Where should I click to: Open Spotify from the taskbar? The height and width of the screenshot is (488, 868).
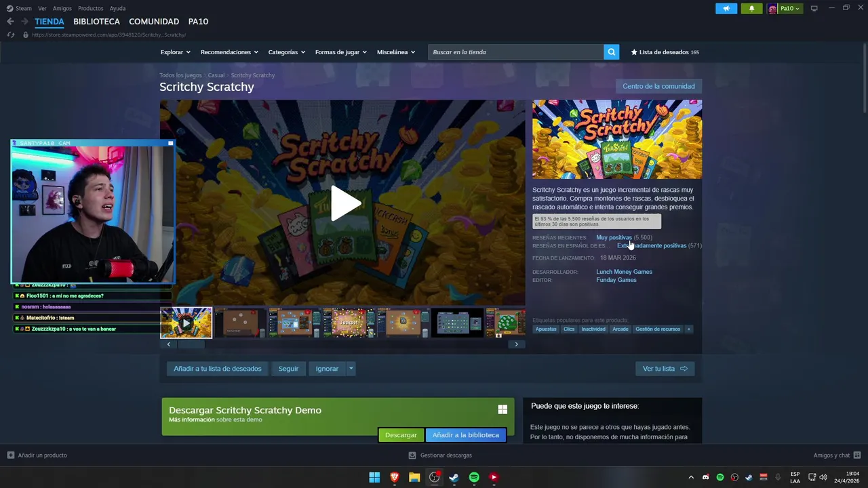tap(474, 477)
